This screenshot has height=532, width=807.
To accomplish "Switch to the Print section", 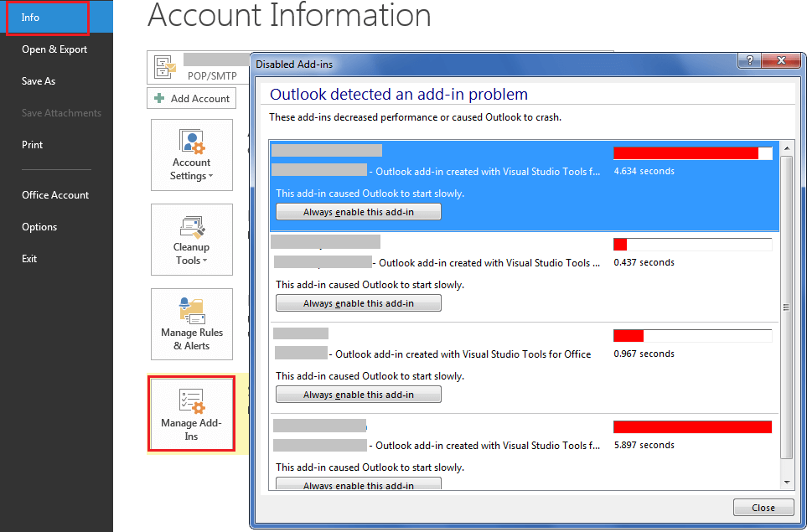I will point(32,144).
